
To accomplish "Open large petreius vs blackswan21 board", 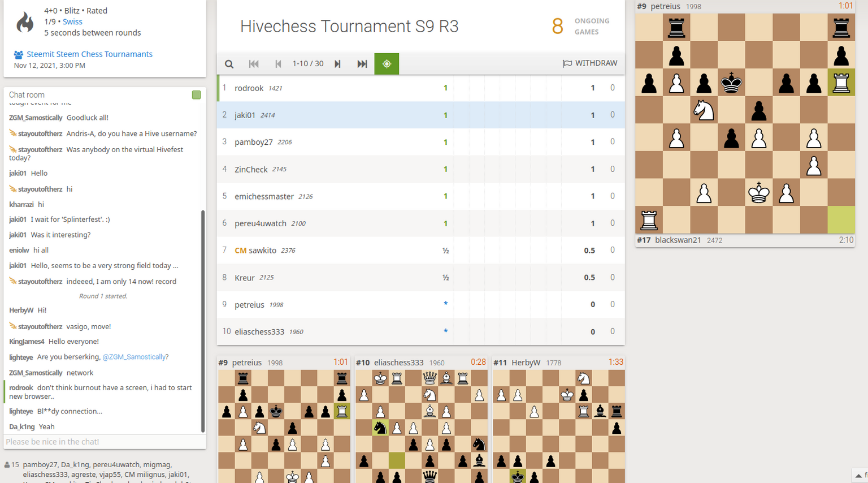I will point(745,123).
